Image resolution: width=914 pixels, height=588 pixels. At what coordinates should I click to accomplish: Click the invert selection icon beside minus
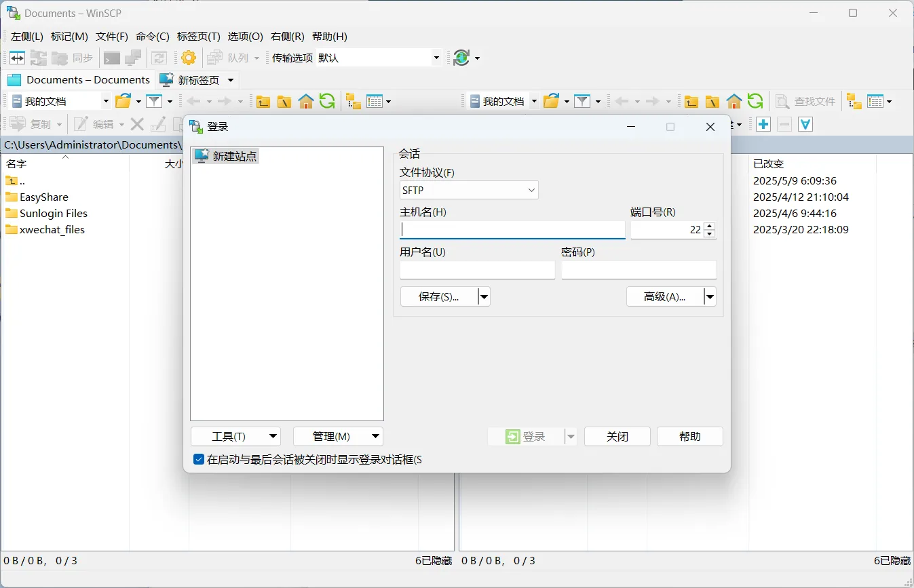click(x=805, y=124)
